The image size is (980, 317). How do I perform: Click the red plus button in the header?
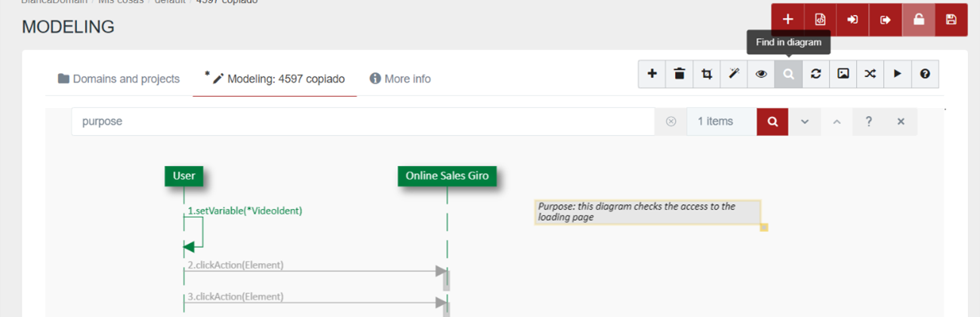click(x=787, y=20)
